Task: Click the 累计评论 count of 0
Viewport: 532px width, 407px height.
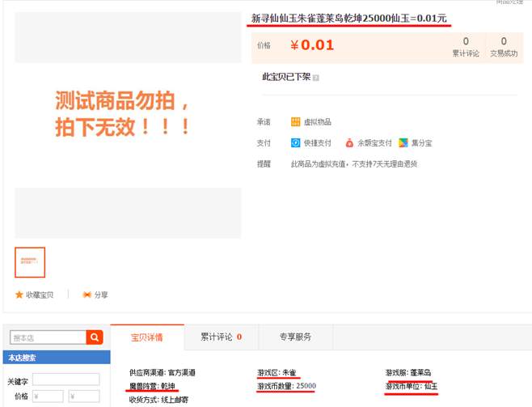Action: 466,41
